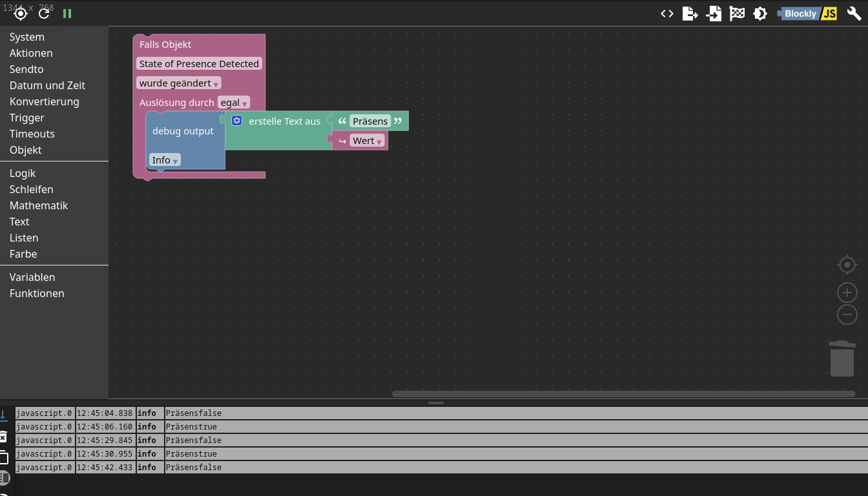Click 'Präsenstrue' in the 12:45:06.160 log row

(191, 427)
